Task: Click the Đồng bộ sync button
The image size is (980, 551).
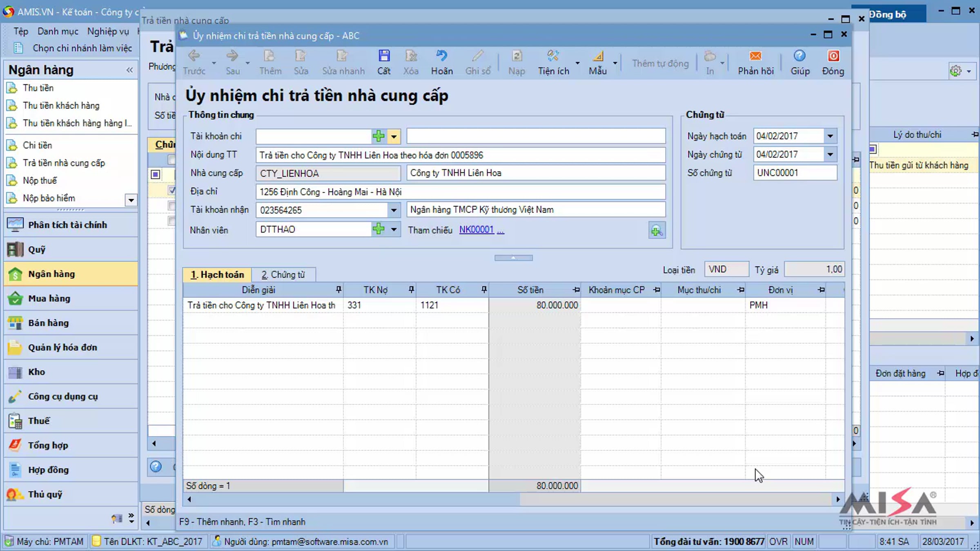Action: coord(888,15)
